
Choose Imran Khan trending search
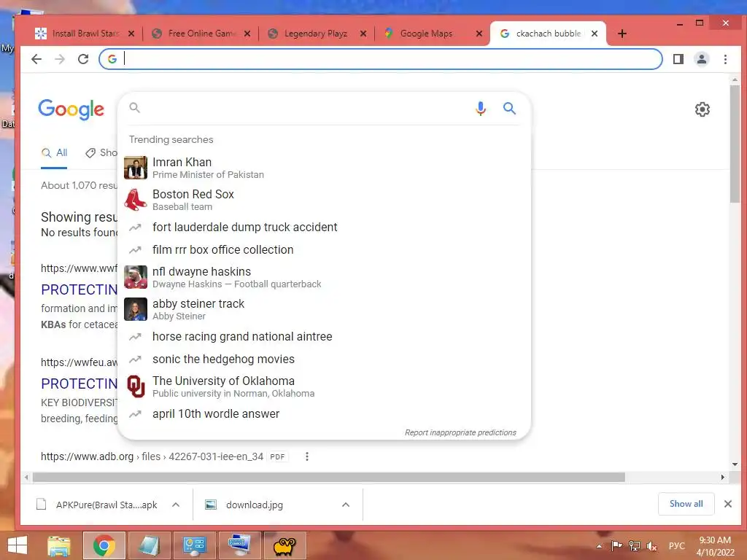(324, 168)
